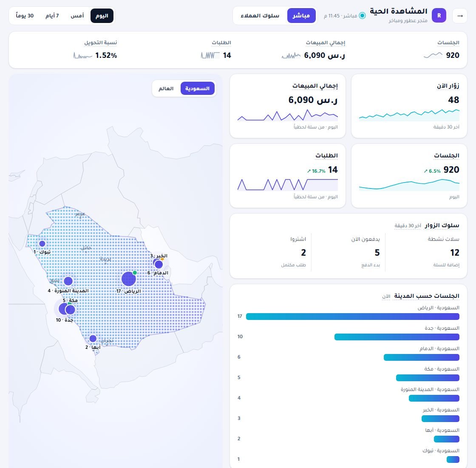Click the 16.7% orders growth badge
476x468 pixels.
tap(316, 171)
